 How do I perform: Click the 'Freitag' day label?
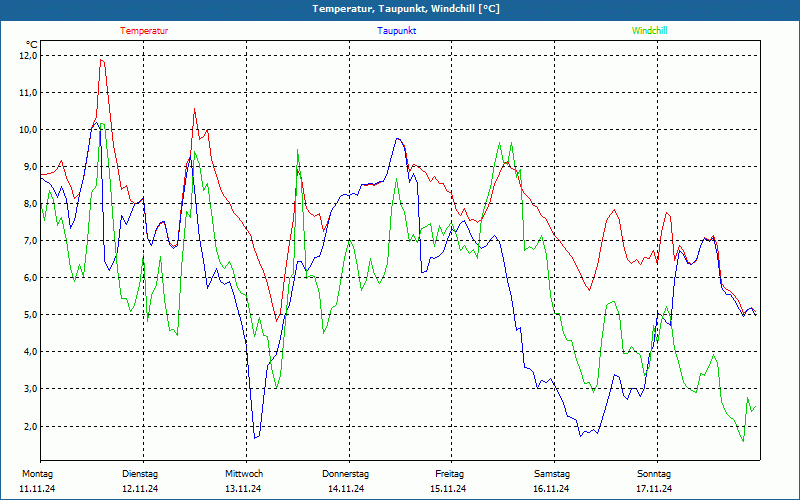(x=449, y=474)
